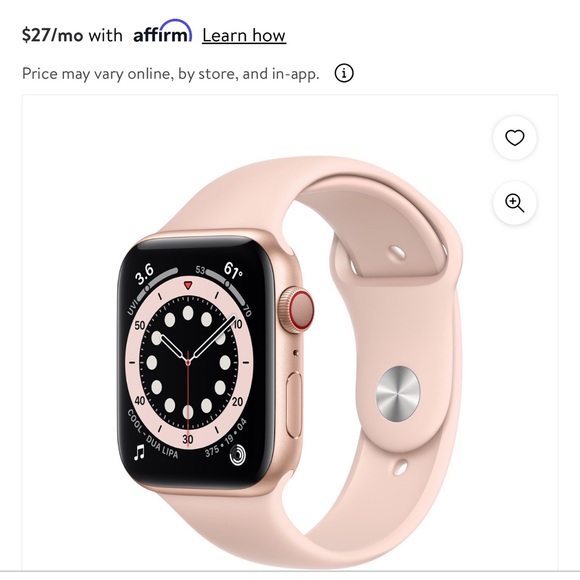Click the 61° temperature reading on the watch

click(233, 270)
